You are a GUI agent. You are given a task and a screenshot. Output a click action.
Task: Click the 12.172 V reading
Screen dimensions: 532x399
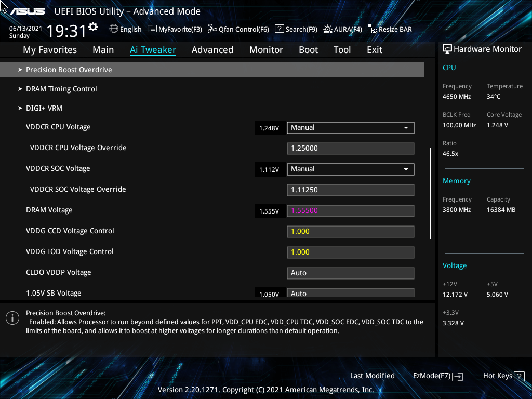coord(455,295)
